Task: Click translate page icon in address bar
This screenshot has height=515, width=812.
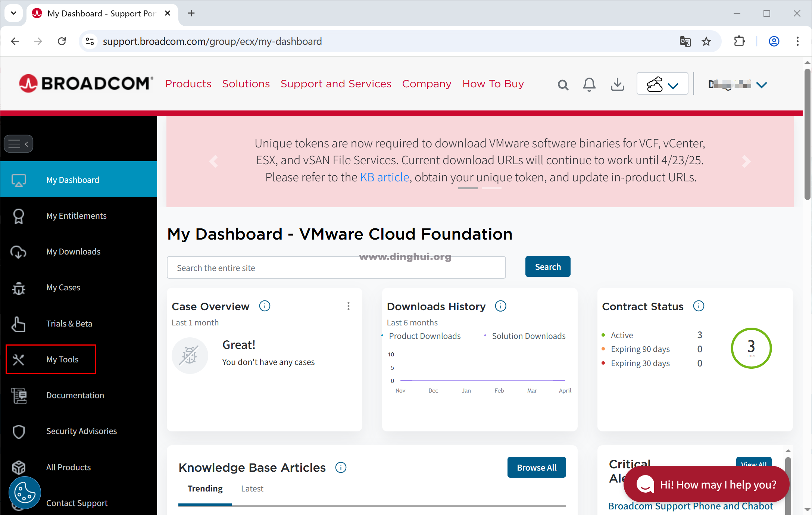Action: pos(685,41)
